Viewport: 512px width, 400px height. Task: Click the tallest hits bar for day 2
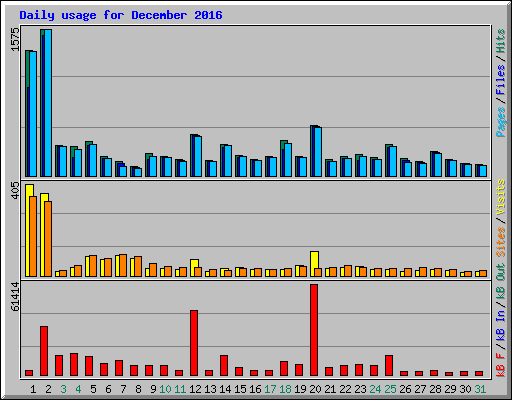42,103
